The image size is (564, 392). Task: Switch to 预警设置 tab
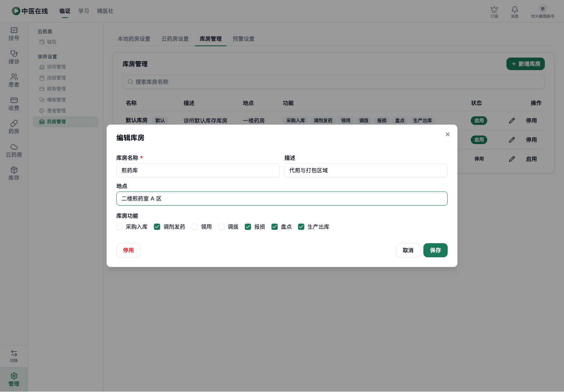click(x=244, y=39)
